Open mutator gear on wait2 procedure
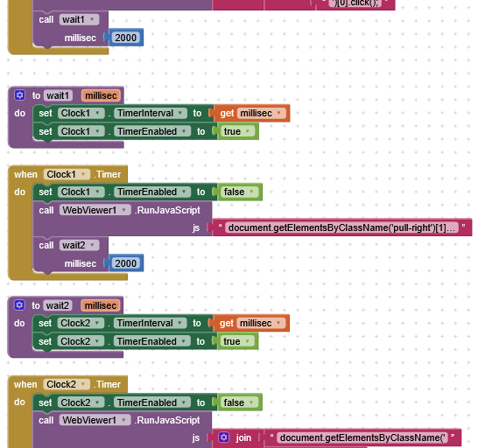The width and height of the screenshot is (478, 448). click(x=19, y=305)
